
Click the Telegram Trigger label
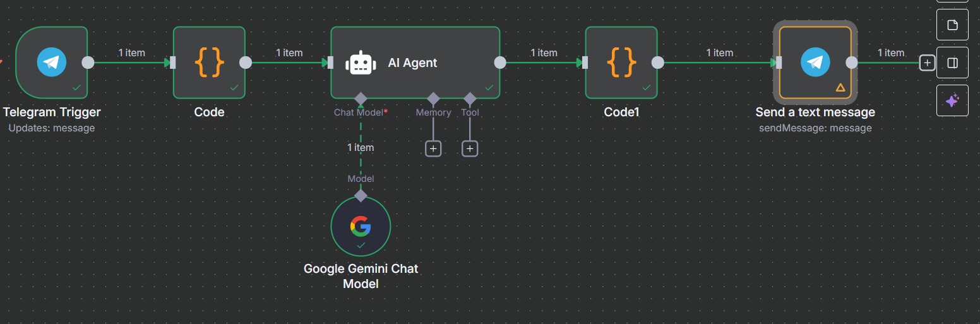point(52,112)
